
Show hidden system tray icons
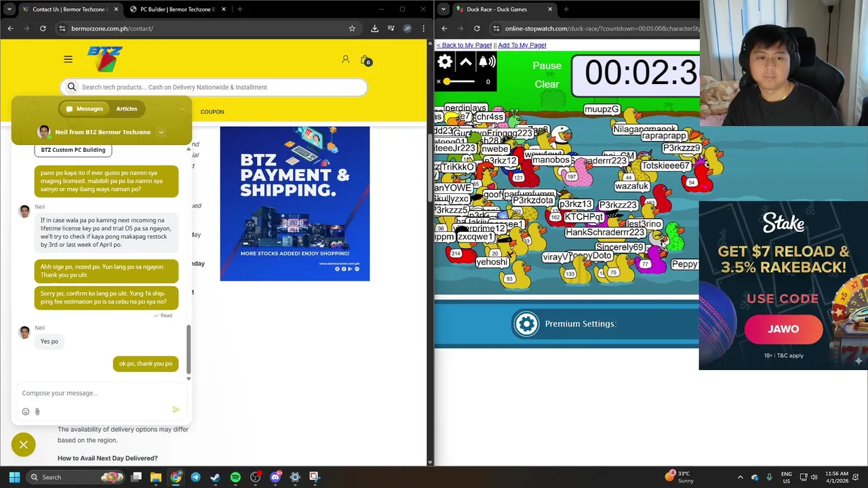click(740, 477)
